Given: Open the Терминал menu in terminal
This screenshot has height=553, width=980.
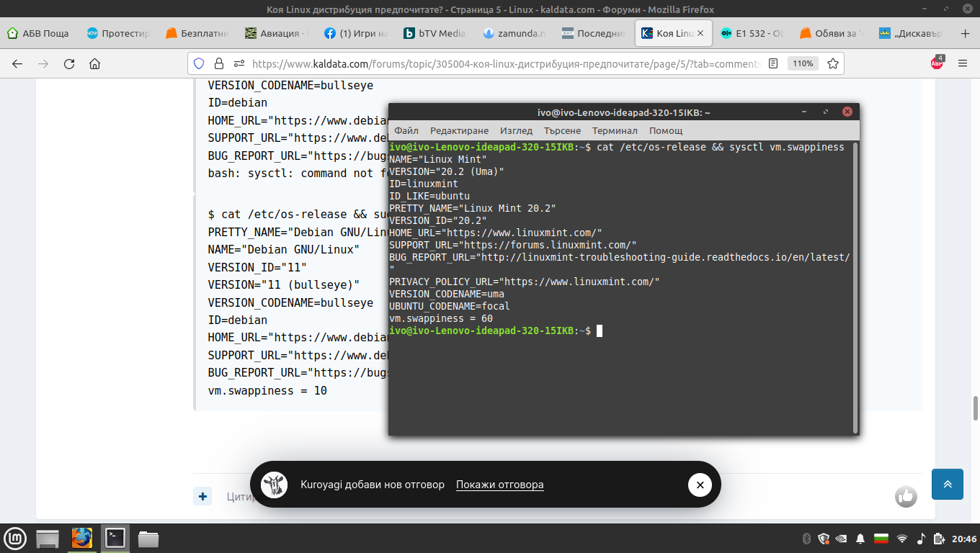Looking at the screenshot, I should tap(615, 130).
